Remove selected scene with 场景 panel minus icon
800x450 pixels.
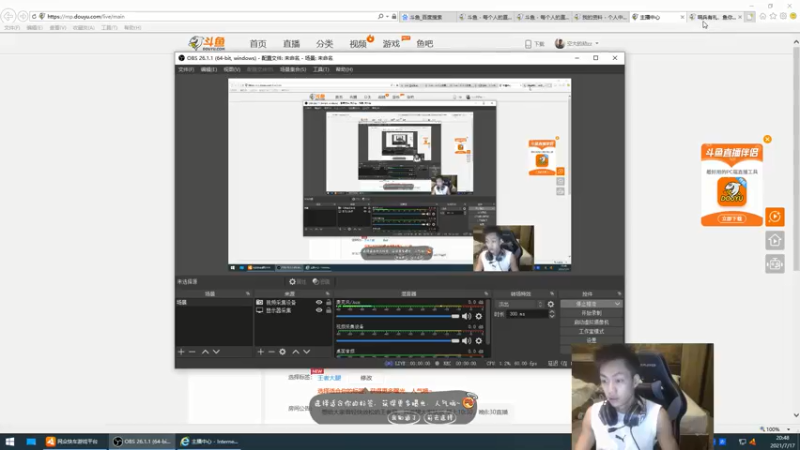point(192,352)
